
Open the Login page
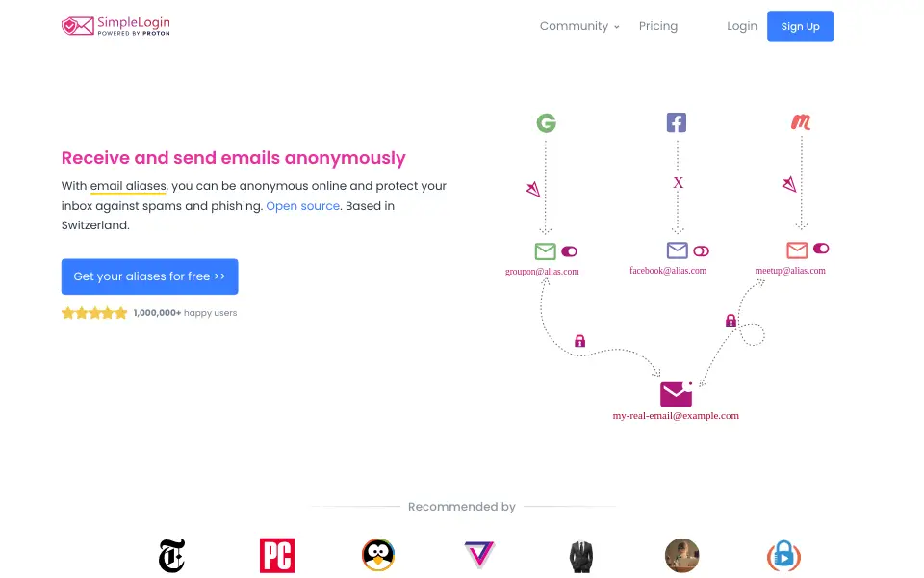pos(742,26)
